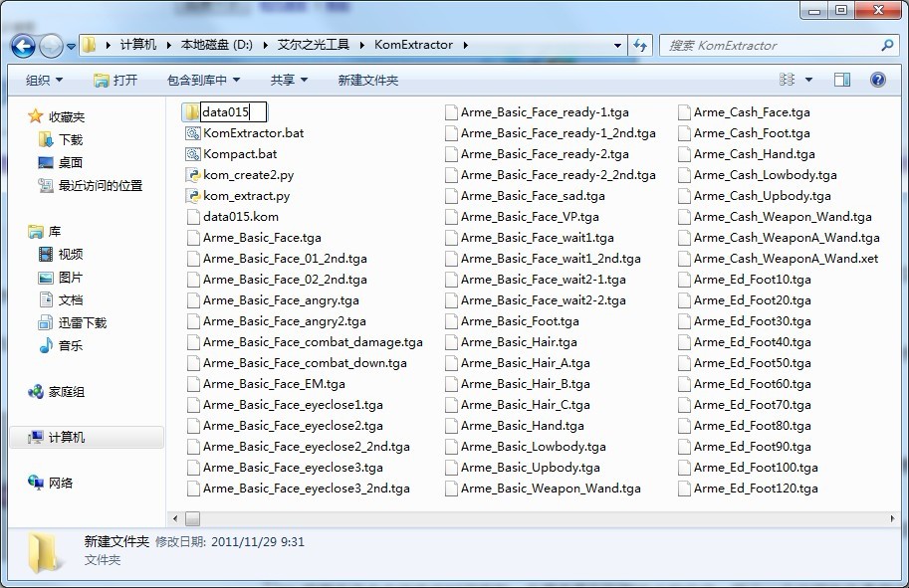The height and width of the screenshot is (588, 909).
Task: Open 下载 in the favorites list
Action: pyautogui.click(x=71, y=140)
